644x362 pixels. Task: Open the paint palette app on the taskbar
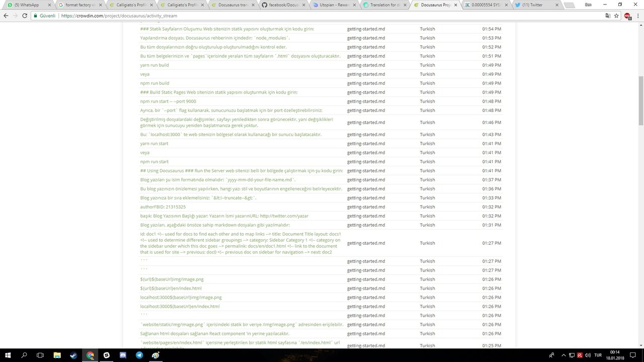(156, 355)
